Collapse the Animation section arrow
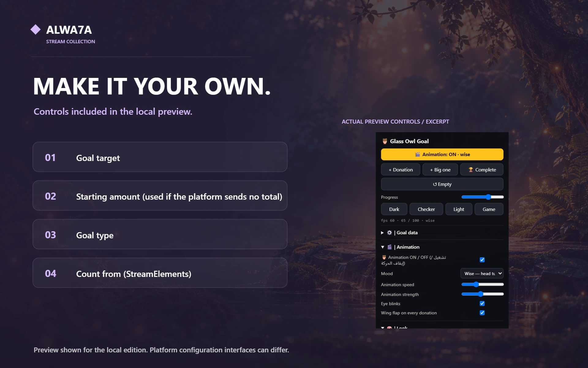The height and width of the screenshot is (368, 588). (x=383, y=247)
